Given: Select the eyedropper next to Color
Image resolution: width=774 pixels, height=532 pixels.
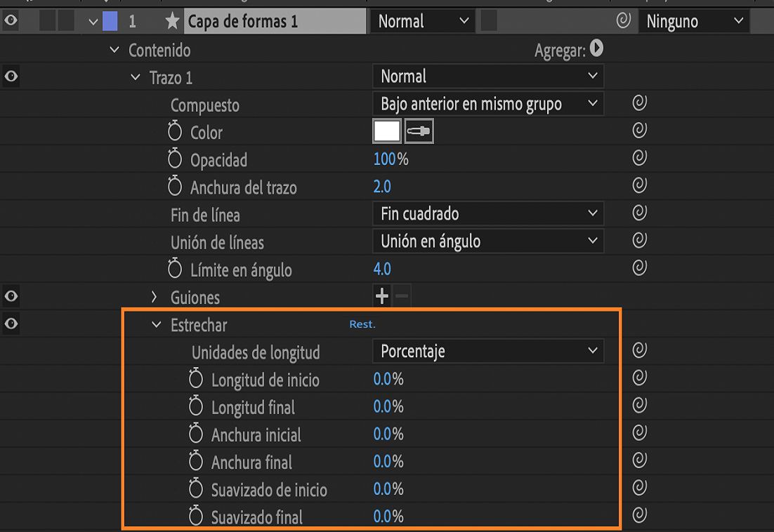Looking at the screenshot, I should 418,131.
